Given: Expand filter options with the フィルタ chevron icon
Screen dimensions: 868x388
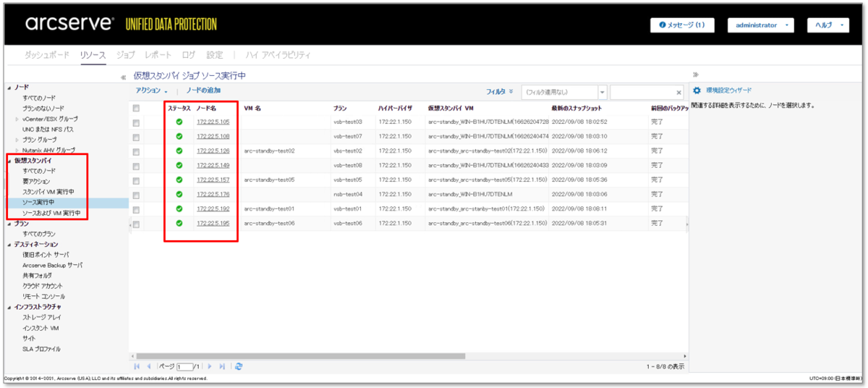Looking at the screenshot, I should (x=511, y=91).
